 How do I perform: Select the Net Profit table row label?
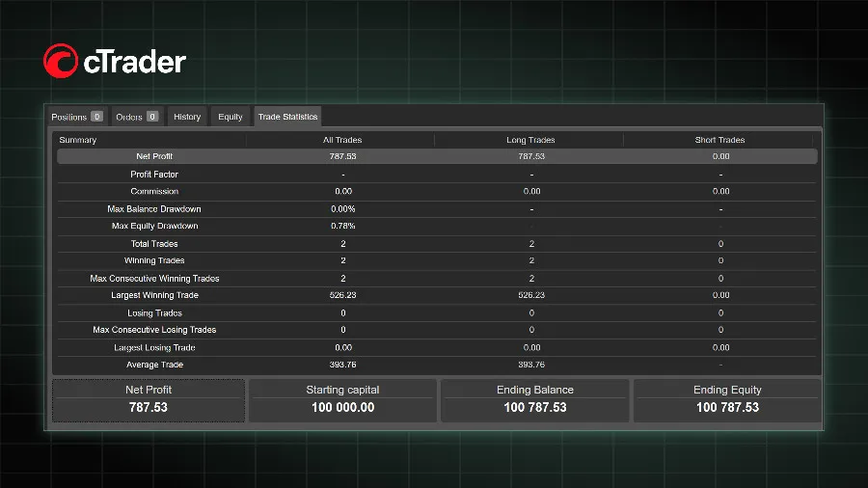point(154,156)
